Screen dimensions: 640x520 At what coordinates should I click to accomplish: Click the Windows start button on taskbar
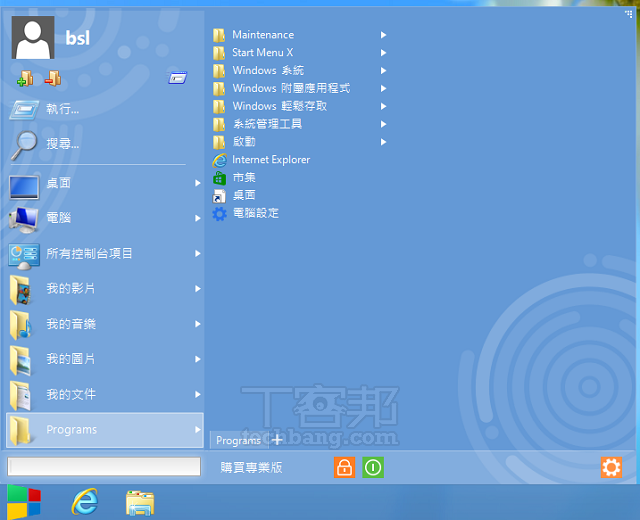point(24,502)
